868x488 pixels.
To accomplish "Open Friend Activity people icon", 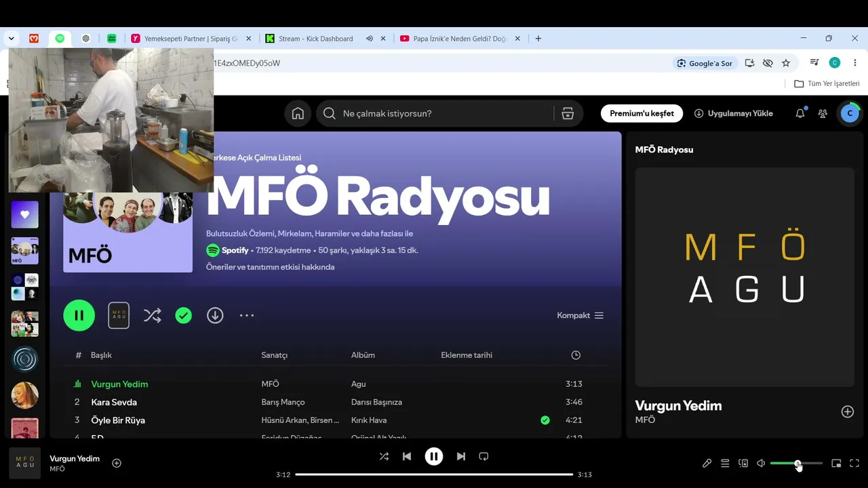I will tap(823, 113).
